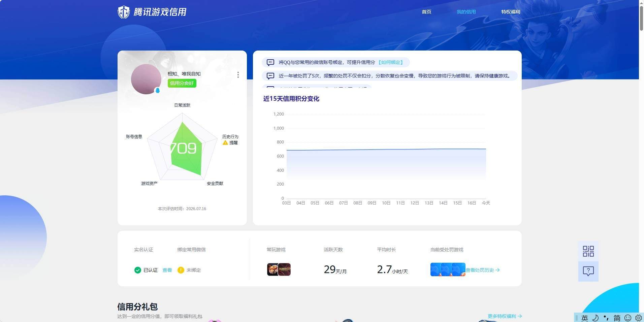Click the green 信用分良好 badge

point(182,83)
